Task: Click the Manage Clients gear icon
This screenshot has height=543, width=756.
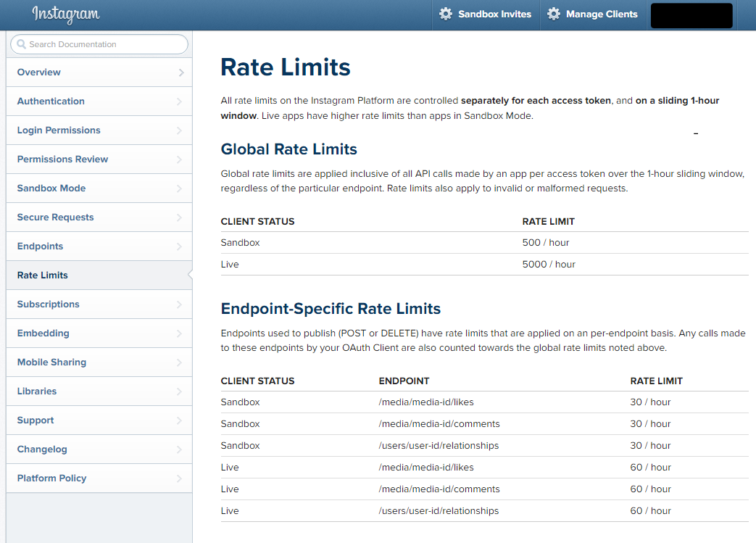Action: pos(554,14)
